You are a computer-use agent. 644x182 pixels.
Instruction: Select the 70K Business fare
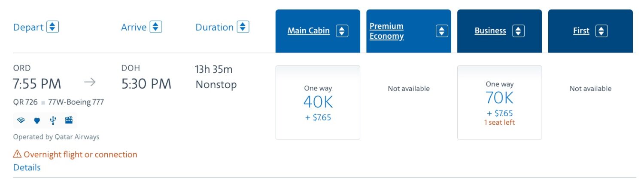pyautogui.click(x=500, y=102)
